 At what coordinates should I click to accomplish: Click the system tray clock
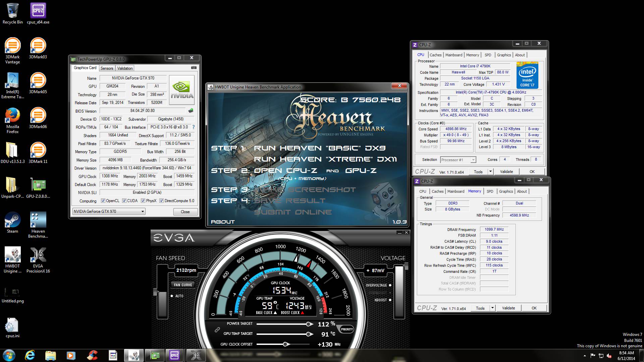(x=626, y=356)
